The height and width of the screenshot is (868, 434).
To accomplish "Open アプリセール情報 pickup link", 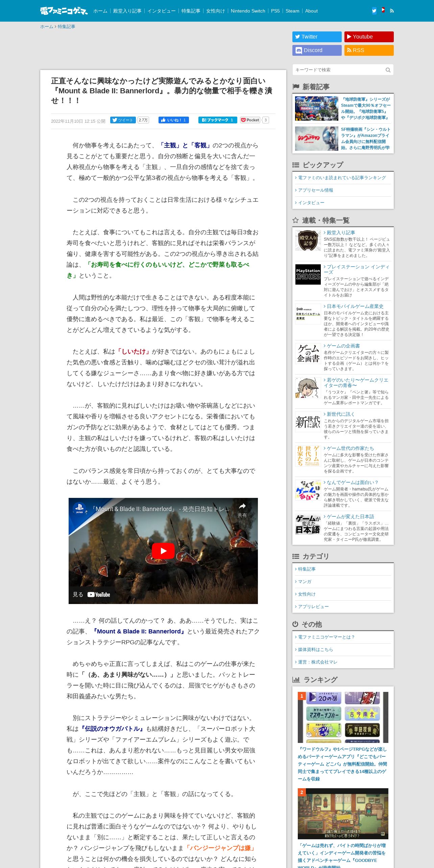I will 315,190.
